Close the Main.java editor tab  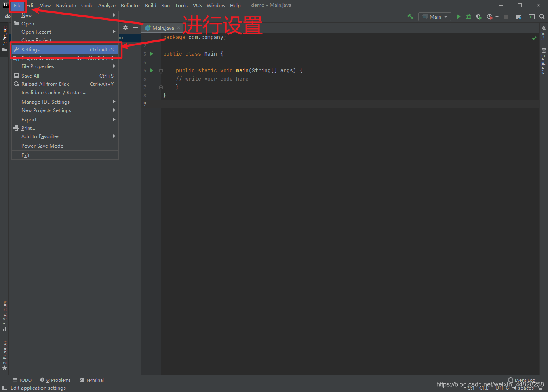click(x=179, y=28)
